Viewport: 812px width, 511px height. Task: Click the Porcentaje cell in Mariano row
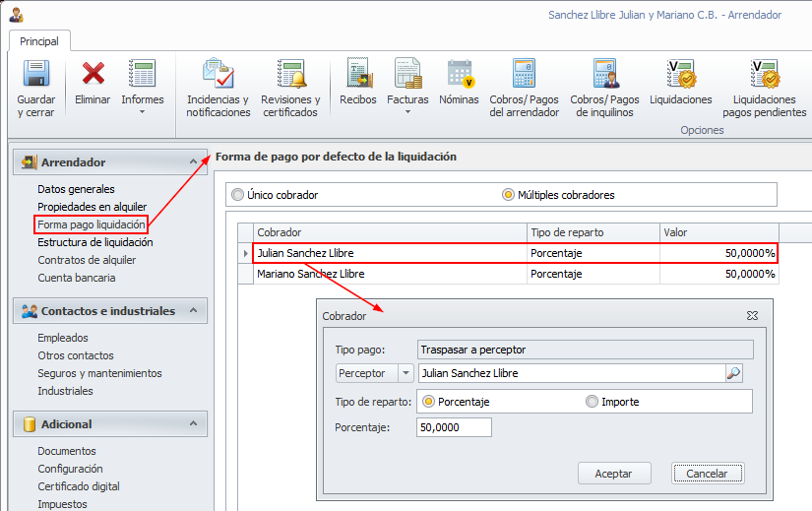point(593,274)
